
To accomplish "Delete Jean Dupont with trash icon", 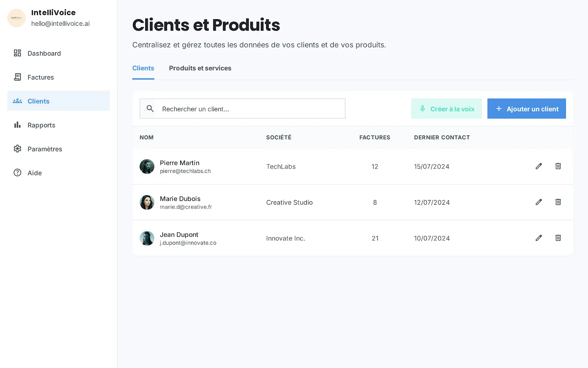I will [558, 238].
